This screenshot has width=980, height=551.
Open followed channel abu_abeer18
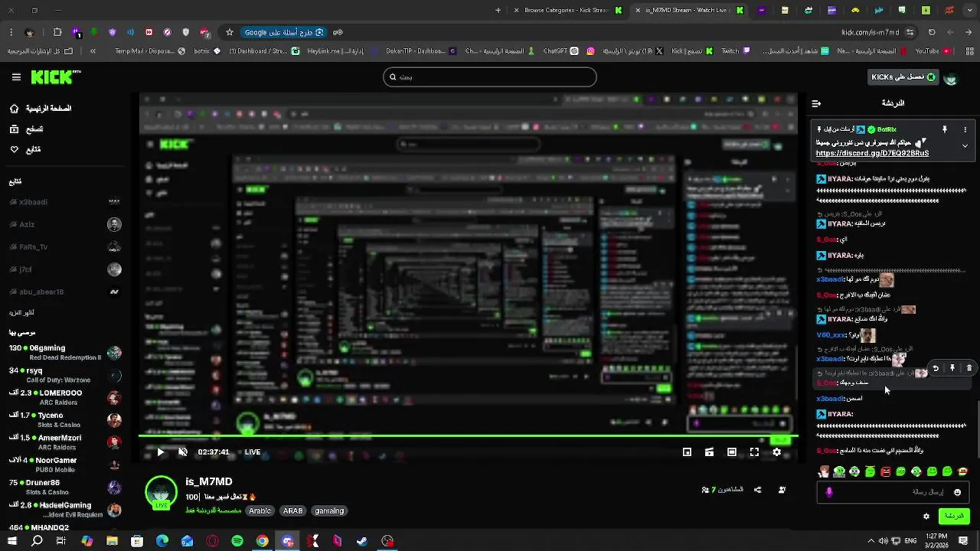pyautogui.click(x=65, y=292)
